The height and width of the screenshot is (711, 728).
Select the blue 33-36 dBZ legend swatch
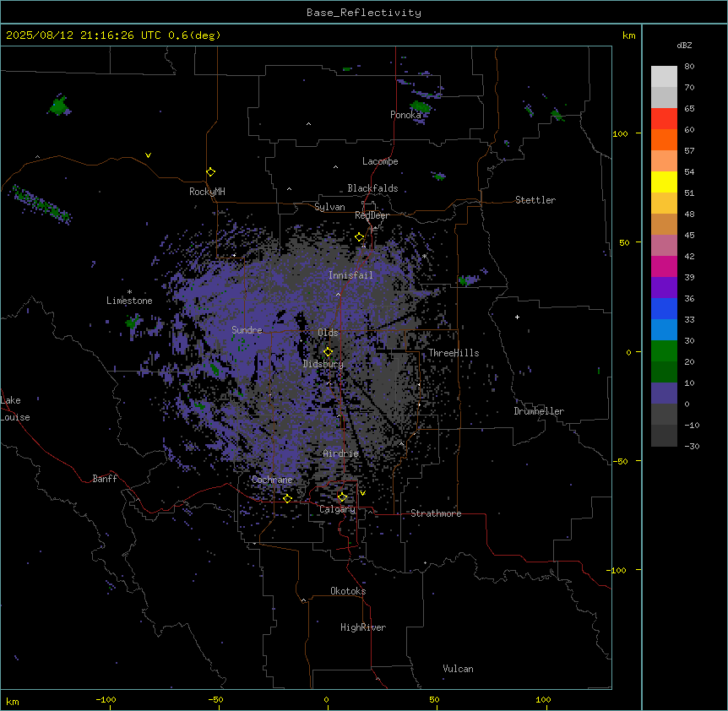pyautogui.click(x=664, y=308)
